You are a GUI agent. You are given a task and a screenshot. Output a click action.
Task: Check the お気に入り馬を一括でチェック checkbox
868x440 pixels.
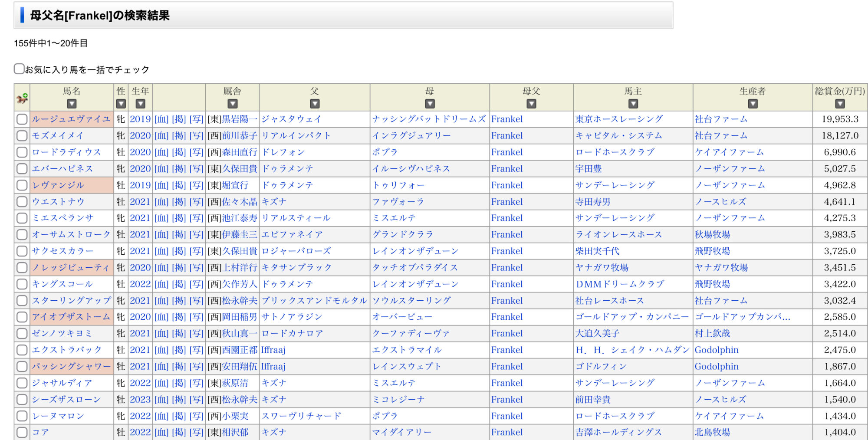point(19,69)
